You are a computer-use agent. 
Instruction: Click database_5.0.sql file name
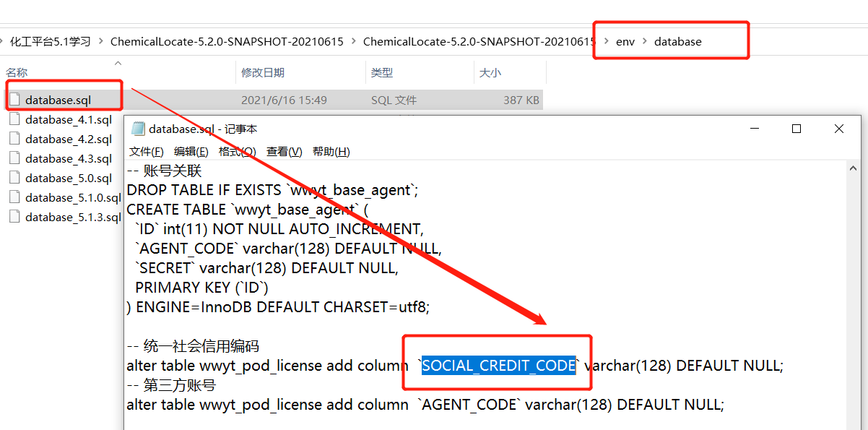pos(69,178)
